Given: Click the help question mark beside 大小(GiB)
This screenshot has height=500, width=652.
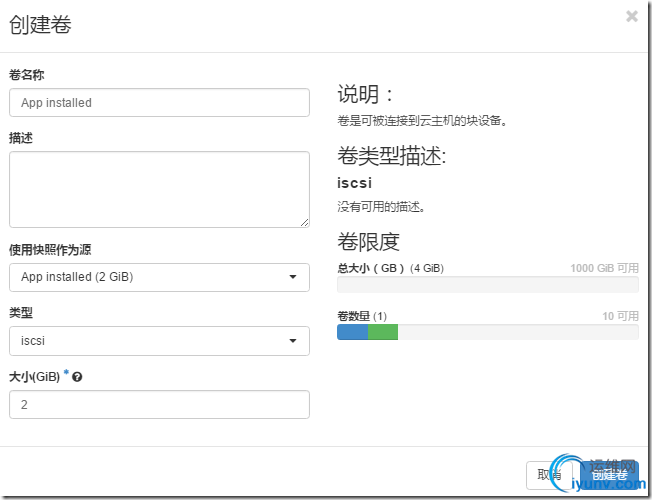Looking at the screenshot, I should pyautogui.click(x=77, y=377).
